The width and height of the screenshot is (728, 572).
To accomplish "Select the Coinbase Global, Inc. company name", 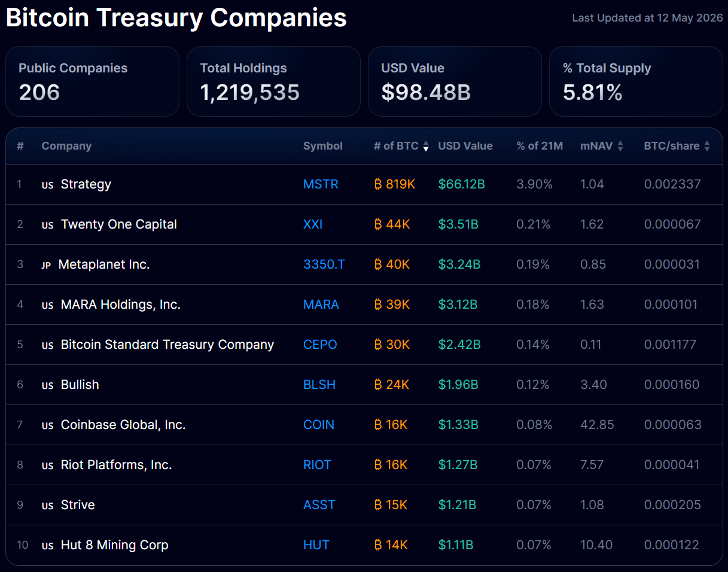I will click(x=123, y=425).
